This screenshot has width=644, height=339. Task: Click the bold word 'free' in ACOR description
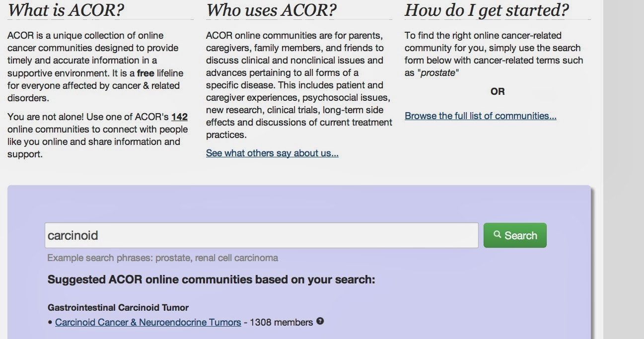point(145,73)
